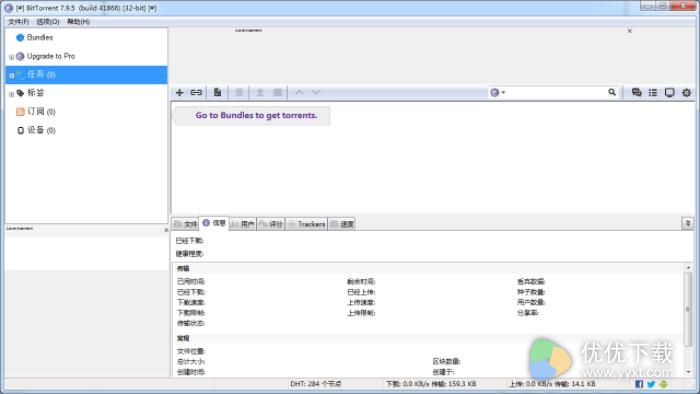Expand the Upgrade to Pro tree node
The width and height of the screenshot is (700, 394).
pyautogui.click(x=12, y=57)
